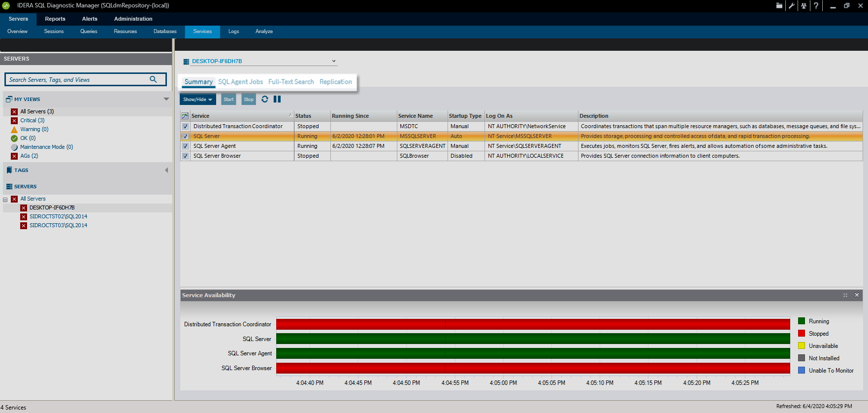868x413 pixels.
Task: Go to the Overview tab
Action: pyautogui.click(x=17, y=32)
